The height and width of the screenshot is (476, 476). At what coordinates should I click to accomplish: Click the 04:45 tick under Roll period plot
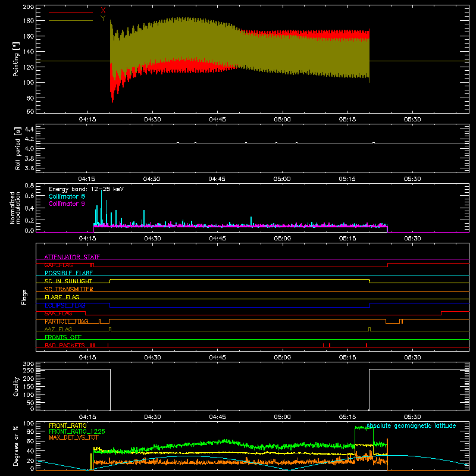pyautogui.click(x=217, y=179)
